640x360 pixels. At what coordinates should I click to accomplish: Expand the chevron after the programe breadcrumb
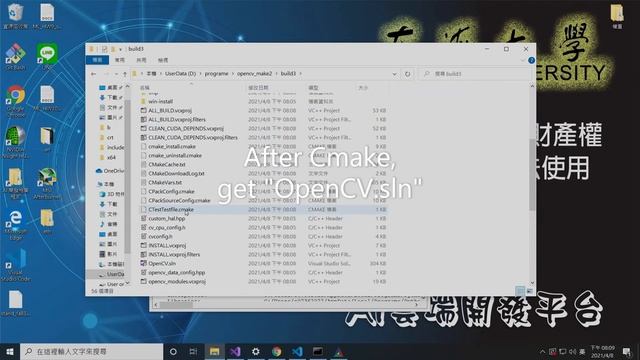point(233,74)
